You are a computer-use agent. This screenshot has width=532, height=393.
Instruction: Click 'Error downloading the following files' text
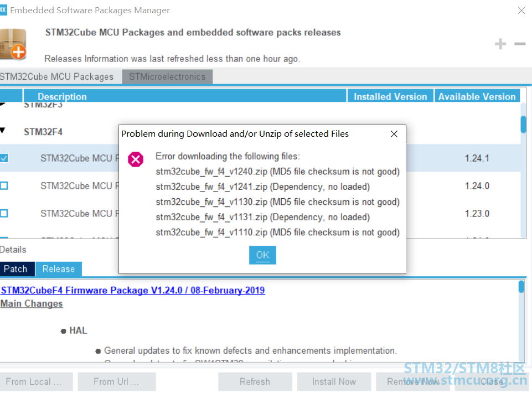point(228,156)
